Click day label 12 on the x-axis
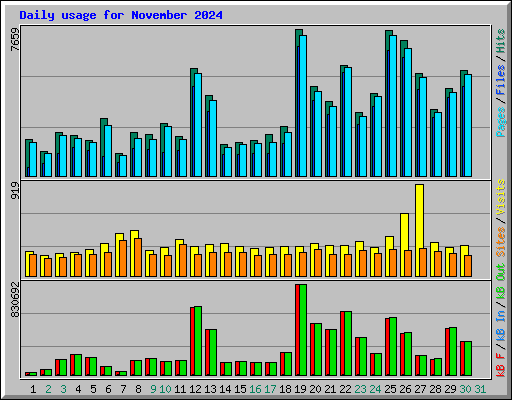This screenshot has width=512, height=400. point(195,389)
